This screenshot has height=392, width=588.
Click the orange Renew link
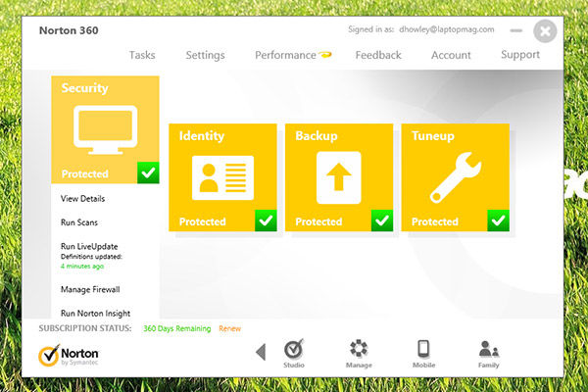tap(230, 328)
